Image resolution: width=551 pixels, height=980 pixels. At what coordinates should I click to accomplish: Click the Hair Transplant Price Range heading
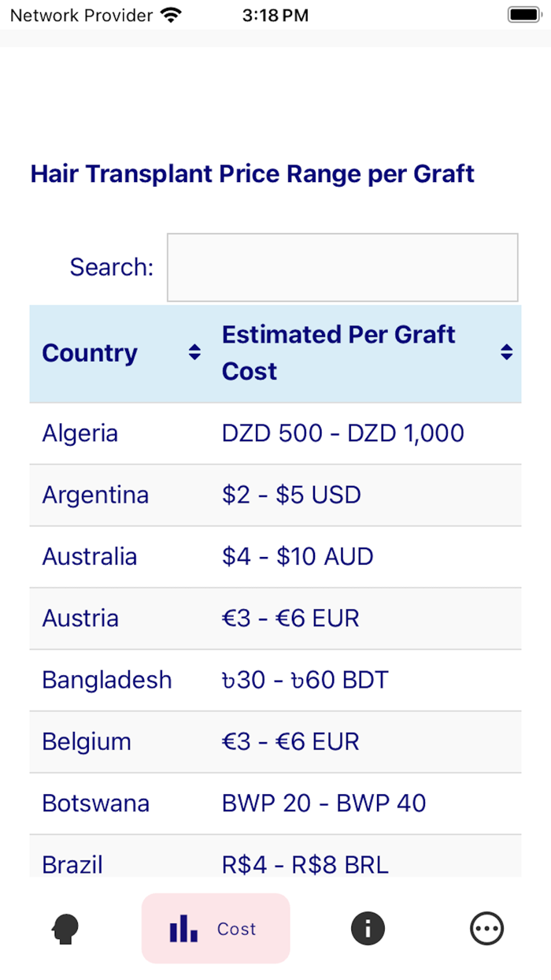click(252, 173)
